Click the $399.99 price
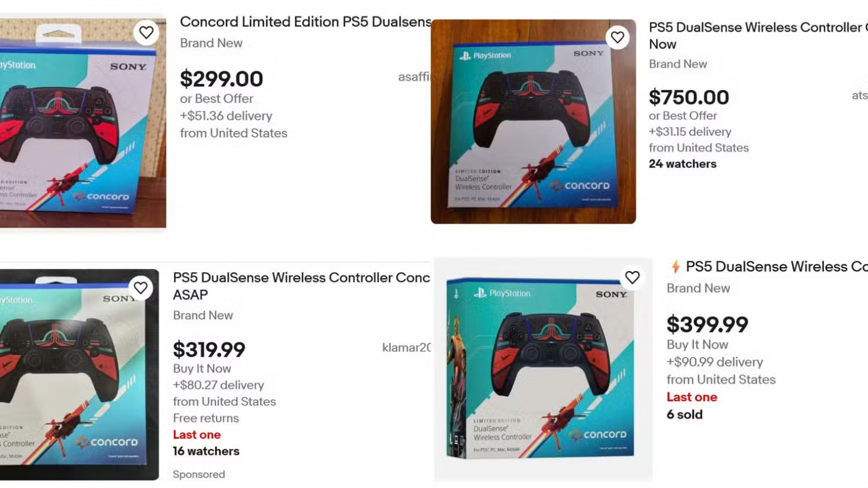 tap(707, 324)
